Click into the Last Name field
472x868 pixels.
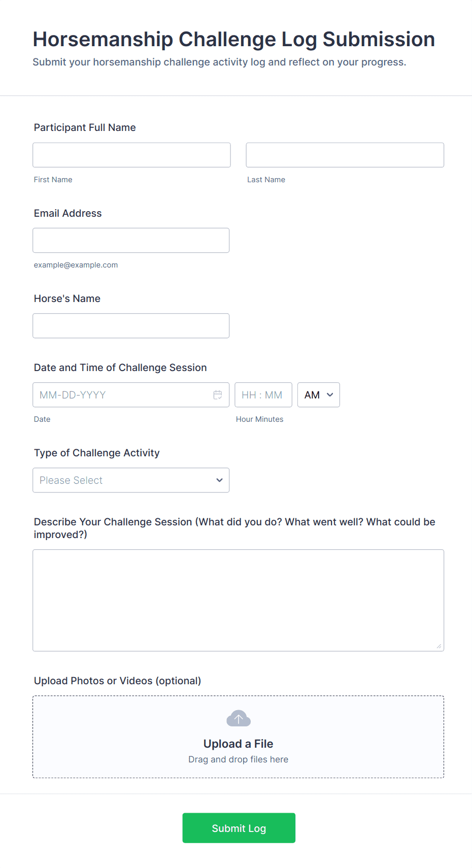(x=345, y=155)
